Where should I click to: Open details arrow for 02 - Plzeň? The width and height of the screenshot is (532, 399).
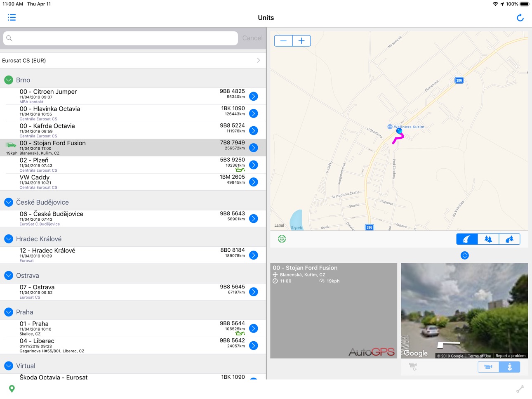(x=254, y=165)
